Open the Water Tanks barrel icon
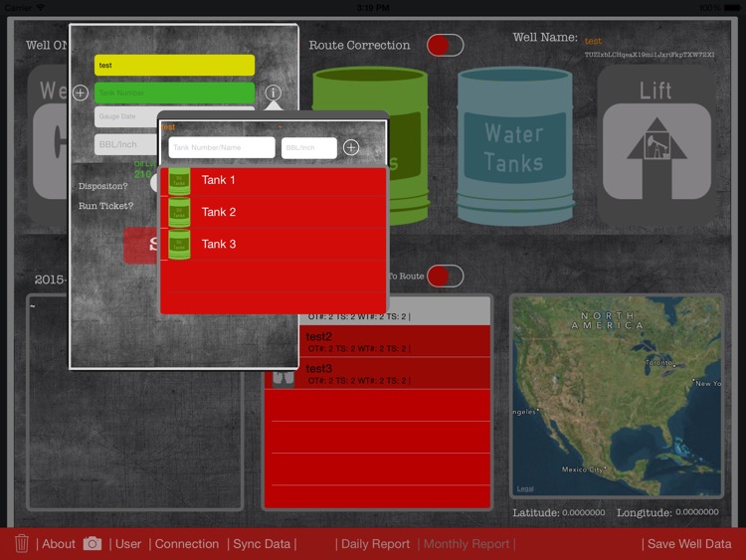 (515, 146)
